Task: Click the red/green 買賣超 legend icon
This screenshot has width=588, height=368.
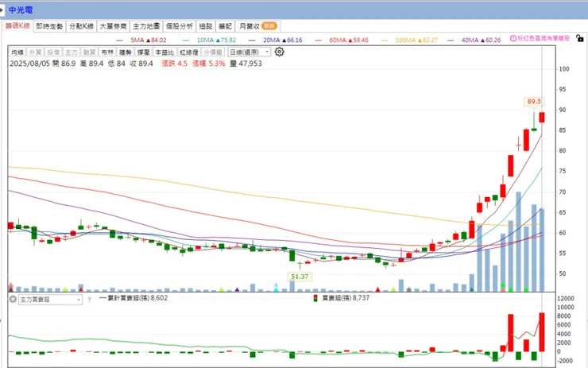Action: 315,298
